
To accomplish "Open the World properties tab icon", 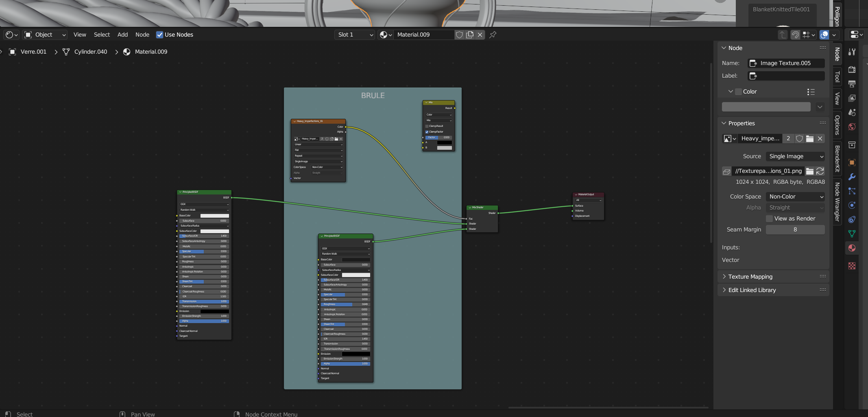I will 852,127.
